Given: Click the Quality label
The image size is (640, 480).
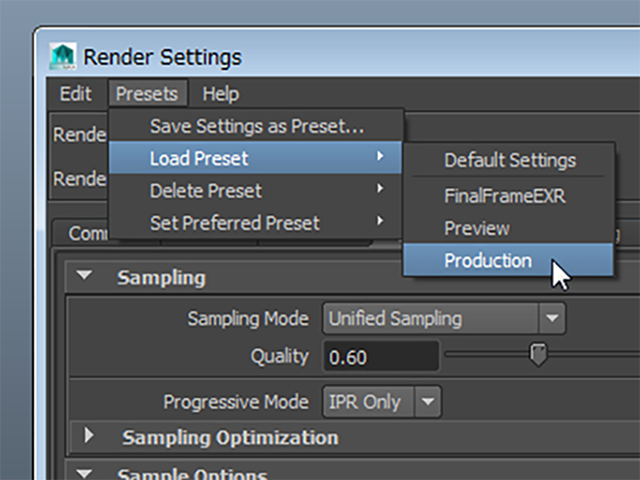Looking at the screenshot, I should (279, 356).
